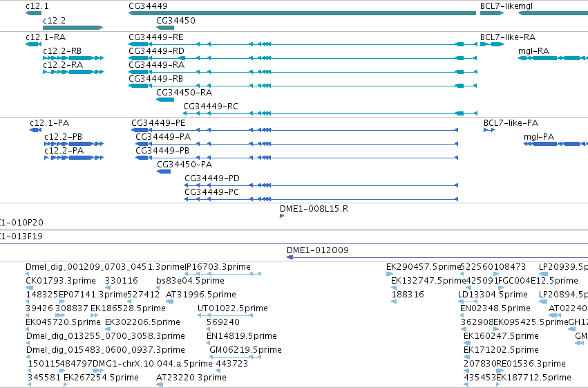
Task: Click the BCL7-like-RA transcript label
Action: pyautogui.click(x=508, y=37)
